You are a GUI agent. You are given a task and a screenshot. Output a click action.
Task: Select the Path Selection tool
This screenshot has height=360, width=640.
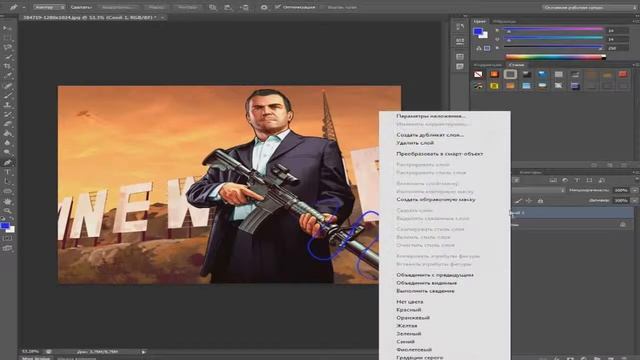tap(7, 181)
